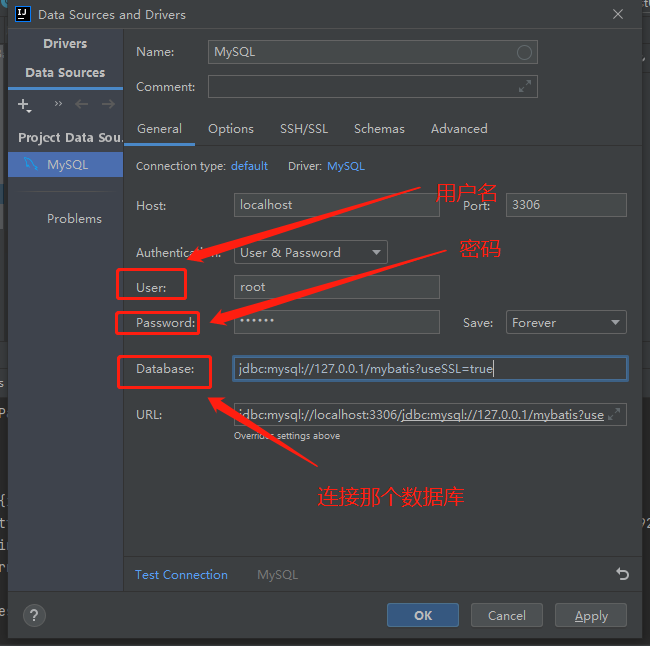This screenshot has width=650, height=646.
Task: Open the Problems entry in sidebar
Action: [x=74, y=219]
